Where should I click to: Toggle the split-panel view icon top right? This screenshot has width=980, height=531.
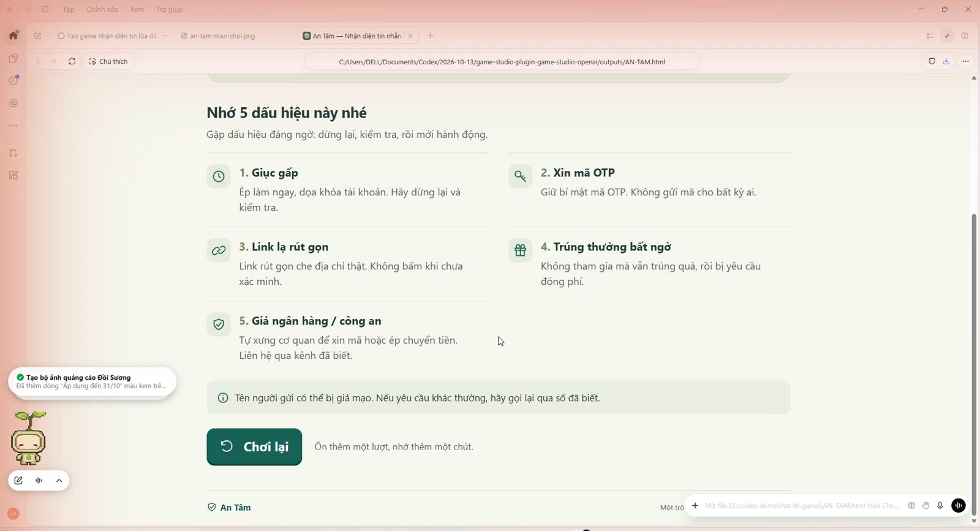pos(965,36)
